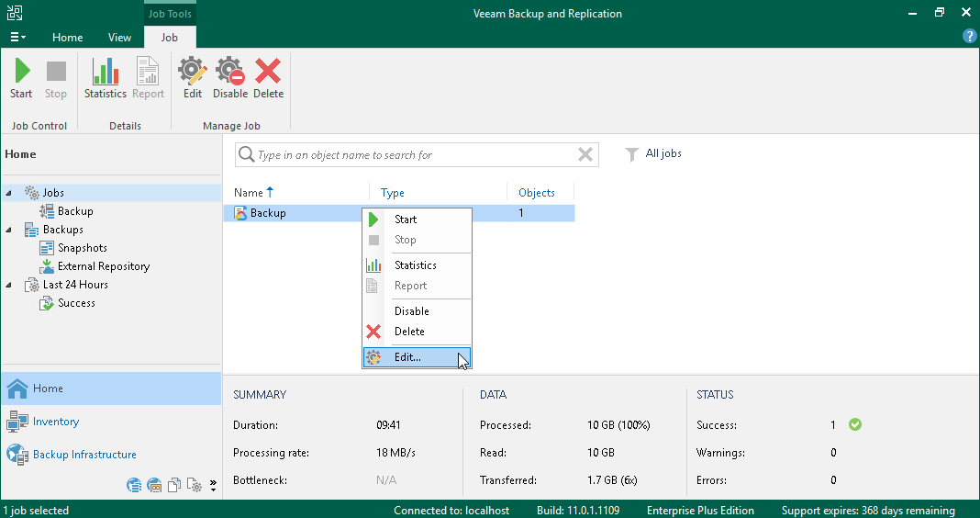Click the Report ribbon button
The width and height of the screenshot is (980, 518).
click(148, 78)
